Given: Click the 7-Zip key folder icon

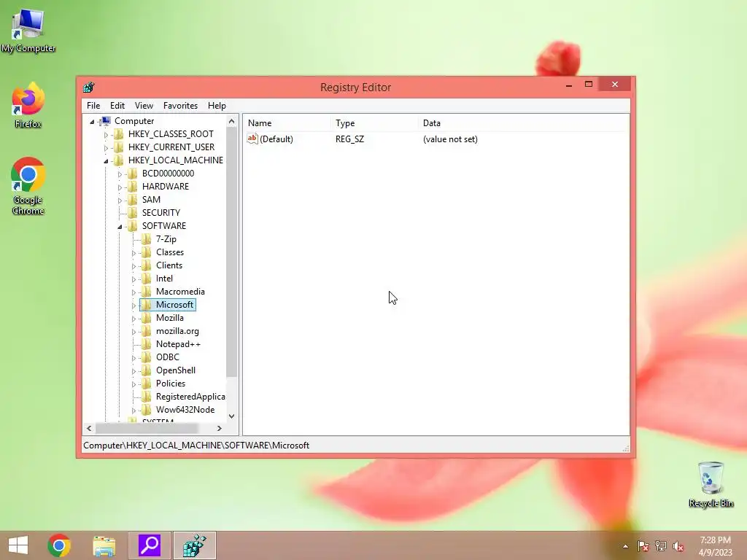Looking at the screenshot, I should (x=147, y=239).
